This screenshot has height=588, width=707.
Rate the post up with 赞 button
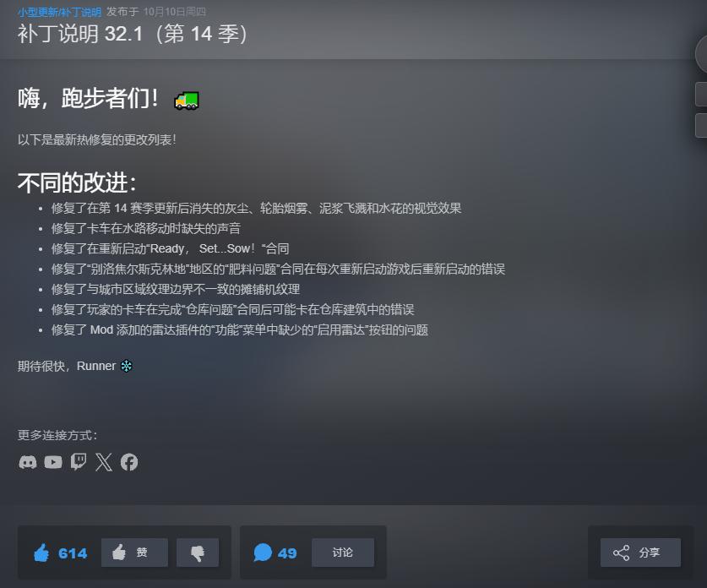click(134, 553)
